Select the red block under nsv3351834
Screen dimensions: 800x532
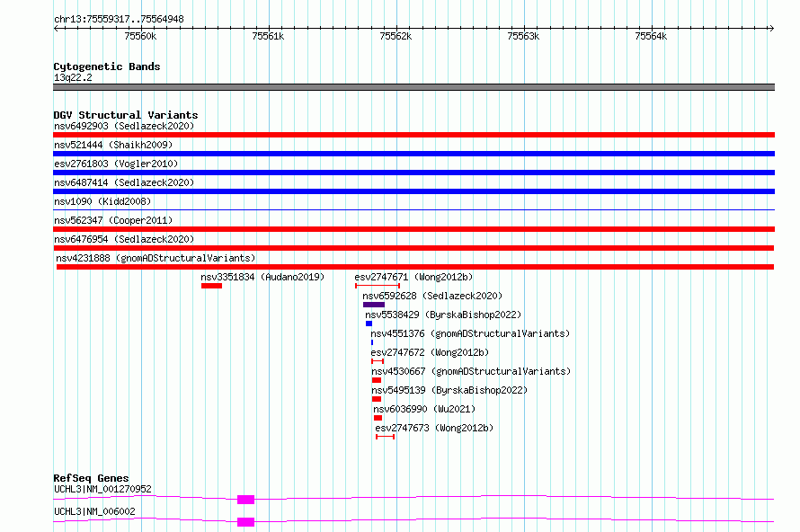point(211,286)
